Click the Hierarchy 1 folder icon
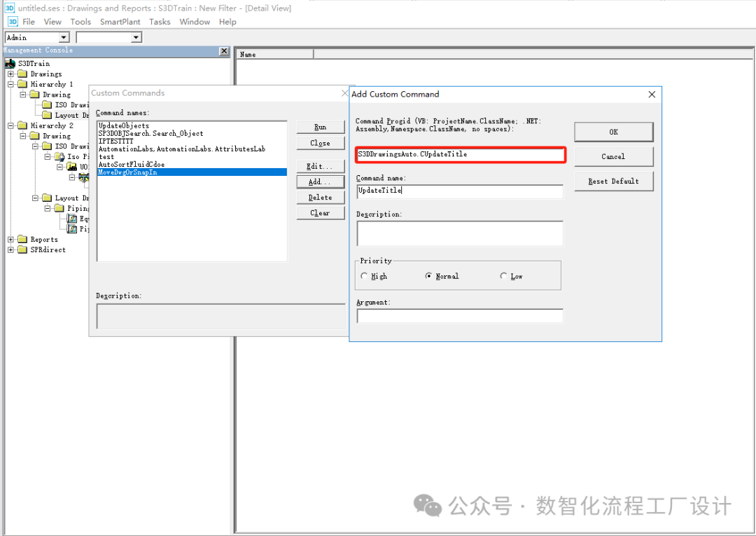756x536 pixels. [x=22, y=84]
